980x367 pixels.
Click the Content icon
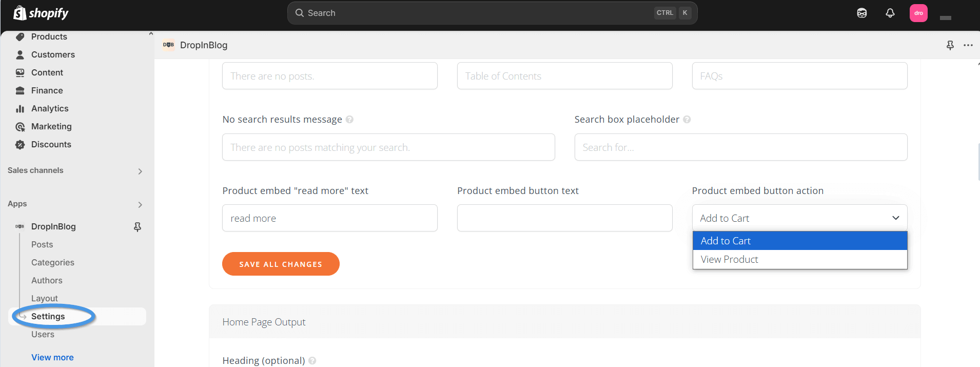tap(20, 72)
